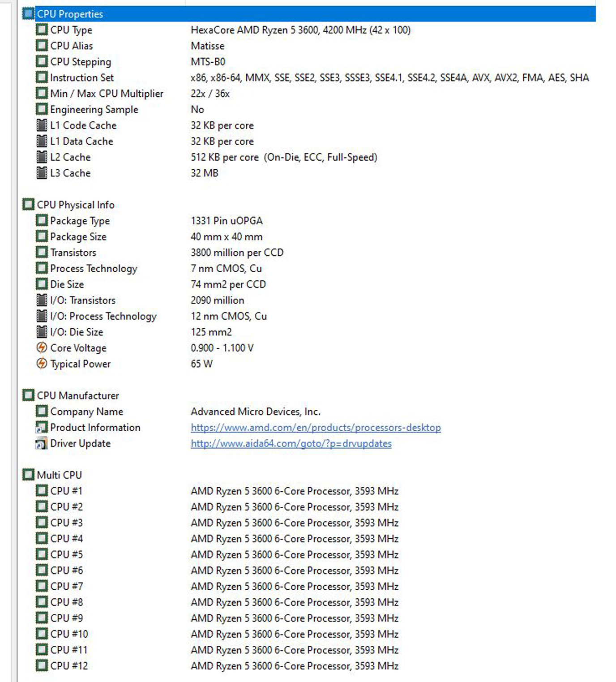Click the Company Name chip icon
Viewport: 616px width, 682px height.
pyautogui.click(x=42, y=411)
